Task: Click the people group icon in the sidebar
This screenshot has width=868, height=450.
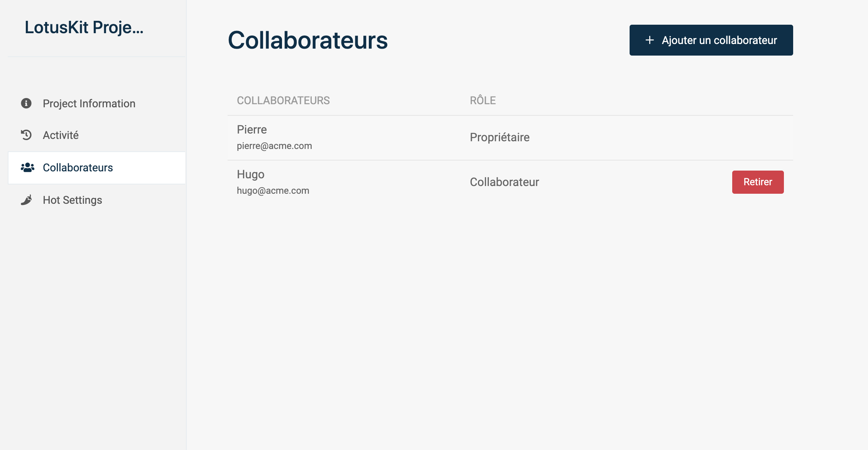Action: 27,167
